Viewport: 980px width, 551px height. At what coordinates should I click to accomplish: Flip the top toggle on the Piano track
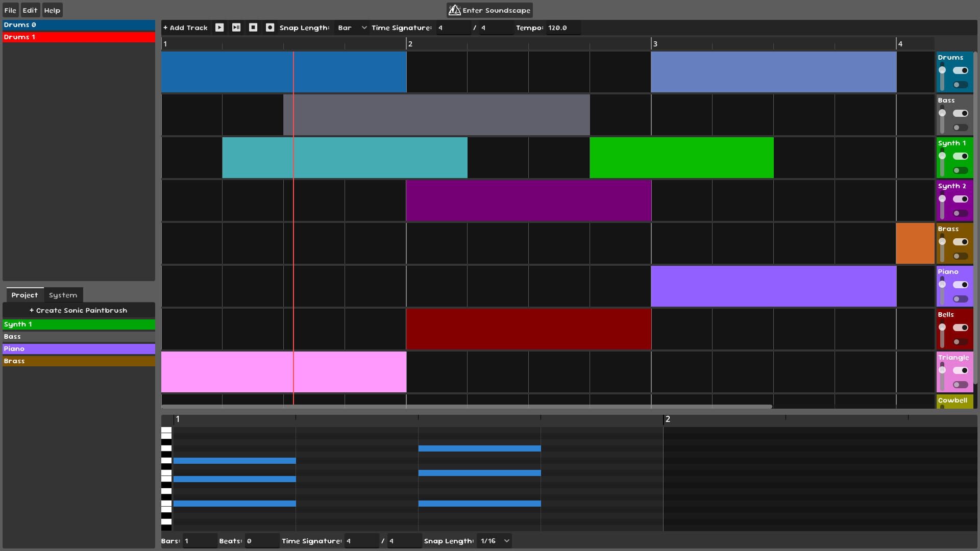(960, 285)
